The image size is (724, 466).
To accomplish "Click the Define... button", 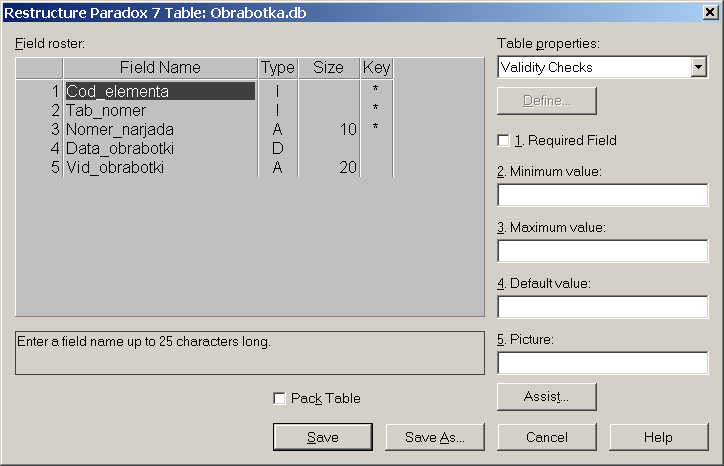I will (547, 101).
